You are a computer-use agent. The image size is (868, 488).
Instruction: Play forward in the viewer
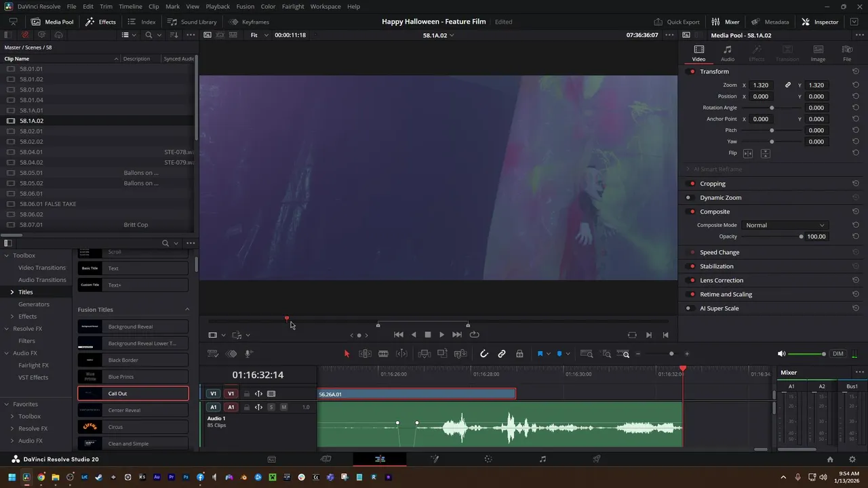[441, 334]
